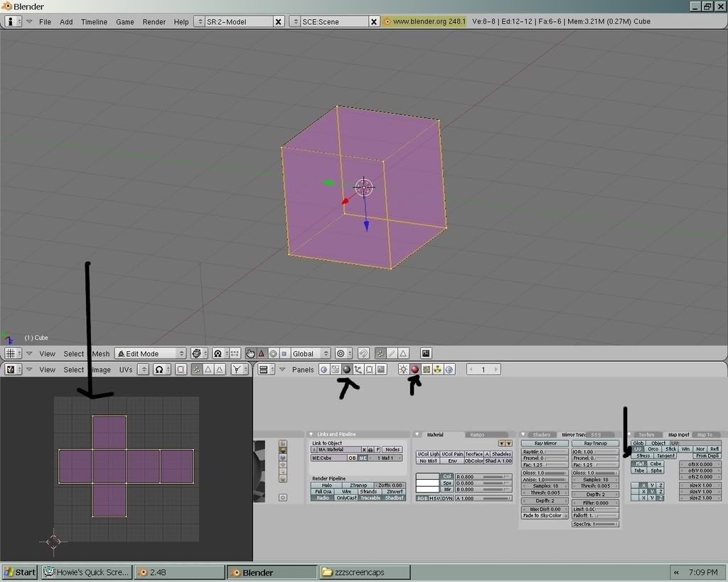Open the Lamp buttons sun icon
Image resolution: width=728 pixels, height=582 pixels.
pos(403,370)
